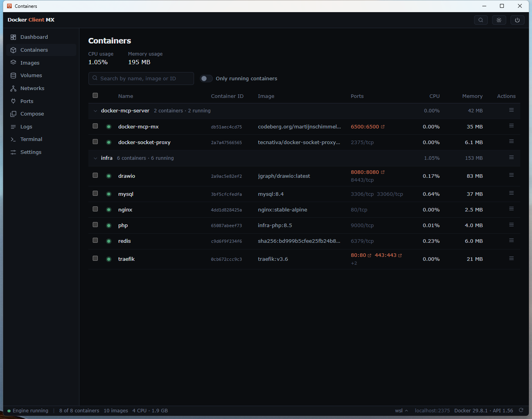
Task: Open Compose label in sidebar
Action: pyautogui.click(x=32, y=114)
